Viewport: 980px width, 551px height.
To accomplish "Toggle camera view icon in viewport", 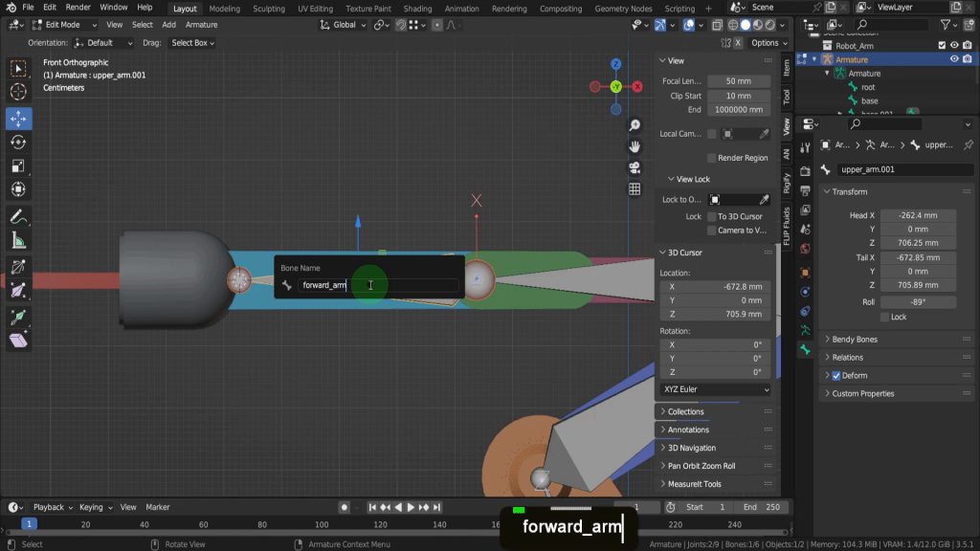I will [x=635, y=167].
